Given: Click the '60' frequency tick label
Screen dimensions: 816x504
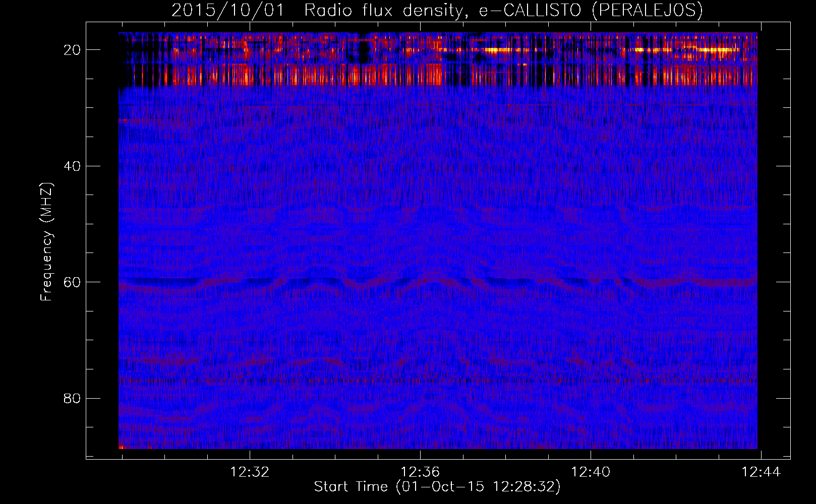Looking at the screenshot, I should (73, 282).
